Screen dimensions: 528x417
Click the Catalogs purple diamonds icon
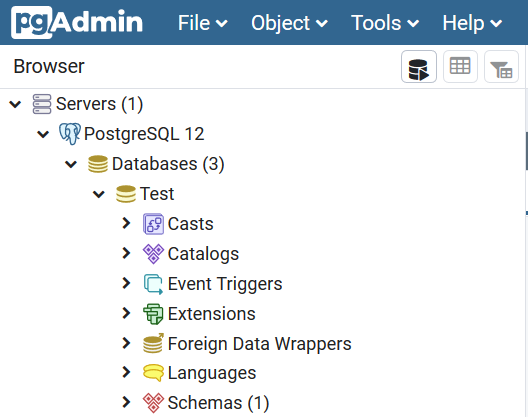tap(153, 254)
